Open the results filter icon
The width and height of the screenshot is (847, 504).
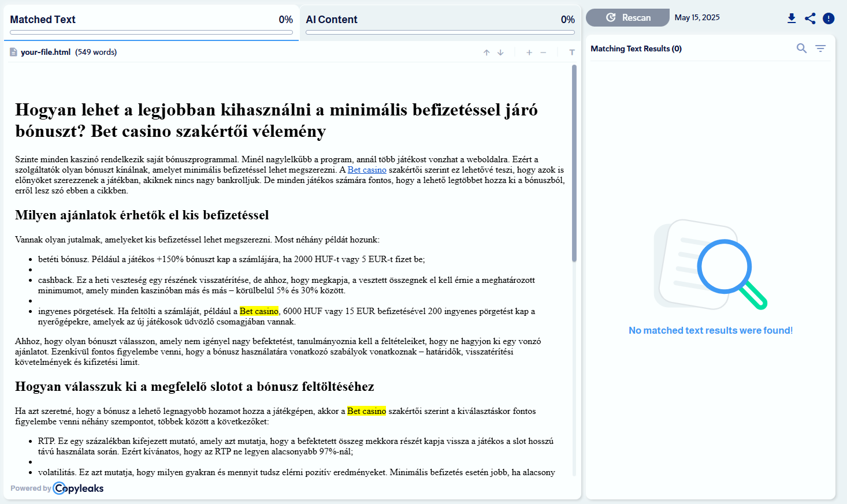[820, 48]
